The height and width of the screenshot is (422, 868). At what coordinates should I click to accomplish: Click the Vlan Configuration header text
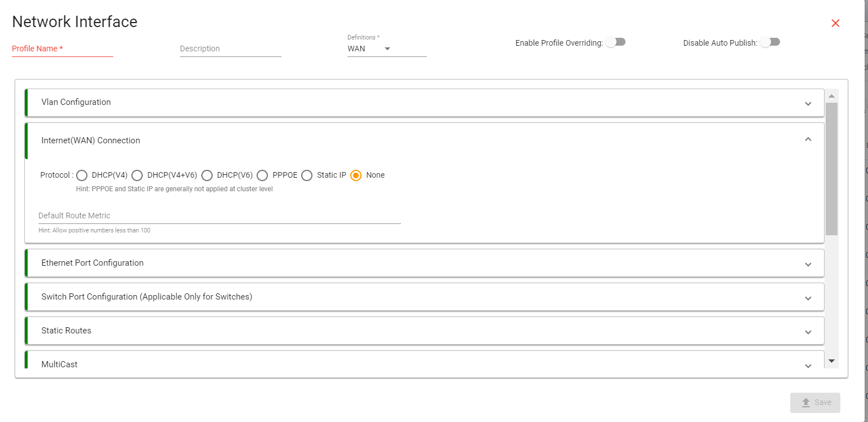(76, 102)
